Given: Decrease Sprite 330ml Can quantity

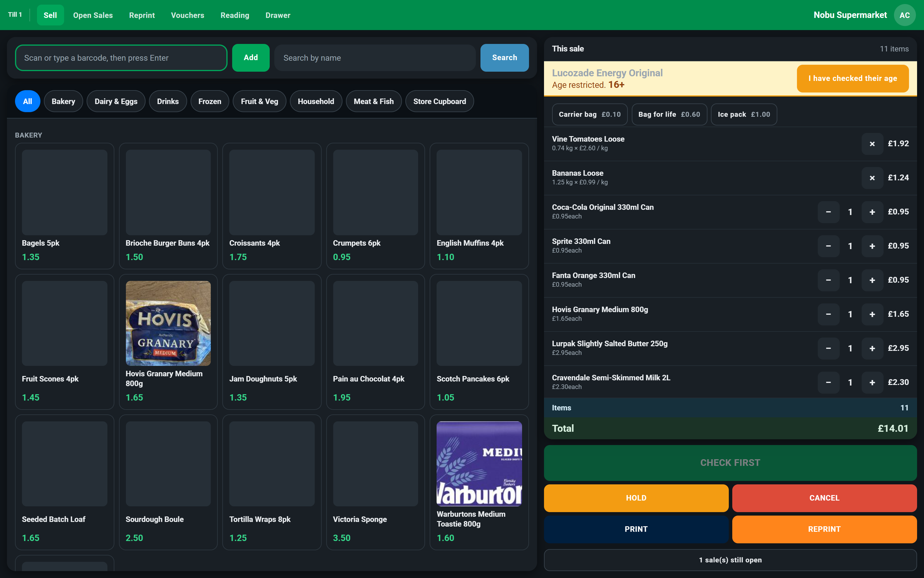Looking at the screenshot, I should click(x=828, y=246).
